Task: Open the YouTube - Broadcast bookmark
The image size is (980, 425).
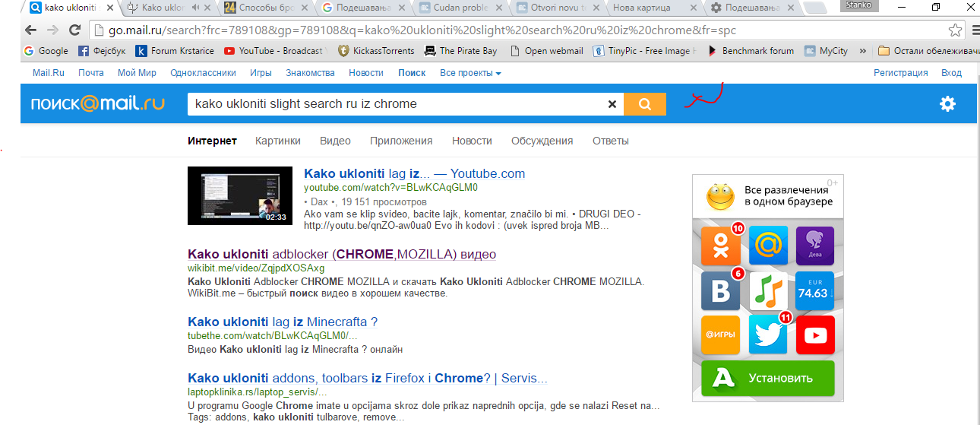Action: tap(274, 51)
